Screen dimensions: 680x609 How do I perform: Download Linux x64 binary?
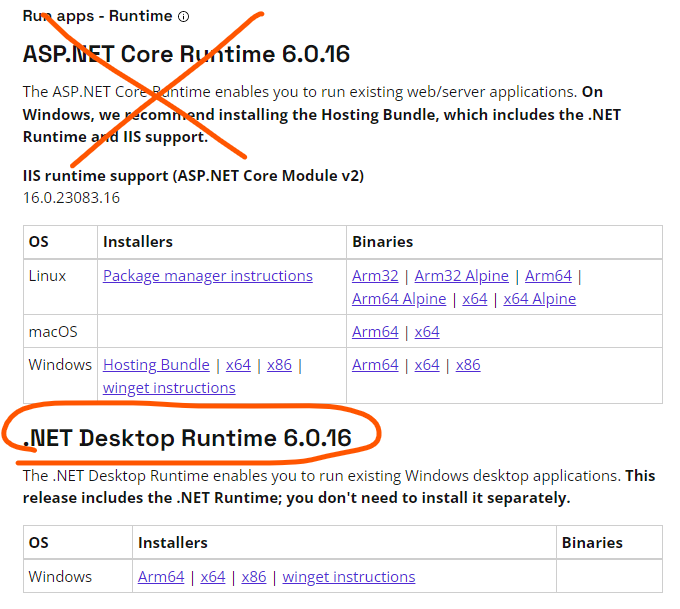click(x=475, y=299)
